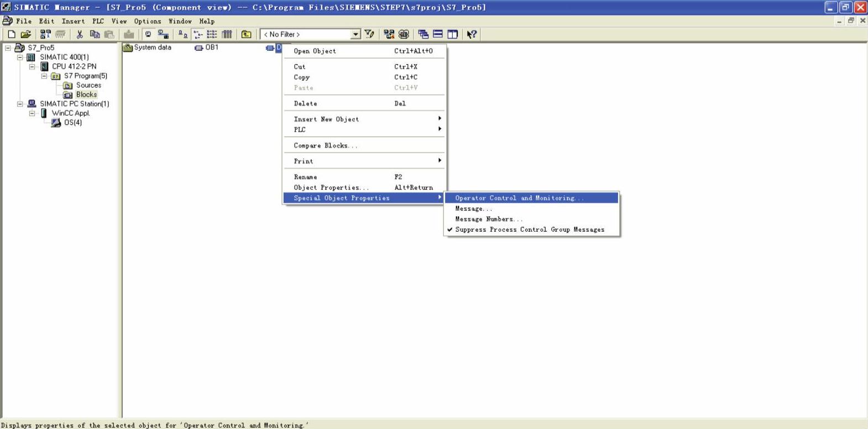Open the Options menu in menu bar
The width and height of the screenshot is (868, 429).
tap(147, 21)
